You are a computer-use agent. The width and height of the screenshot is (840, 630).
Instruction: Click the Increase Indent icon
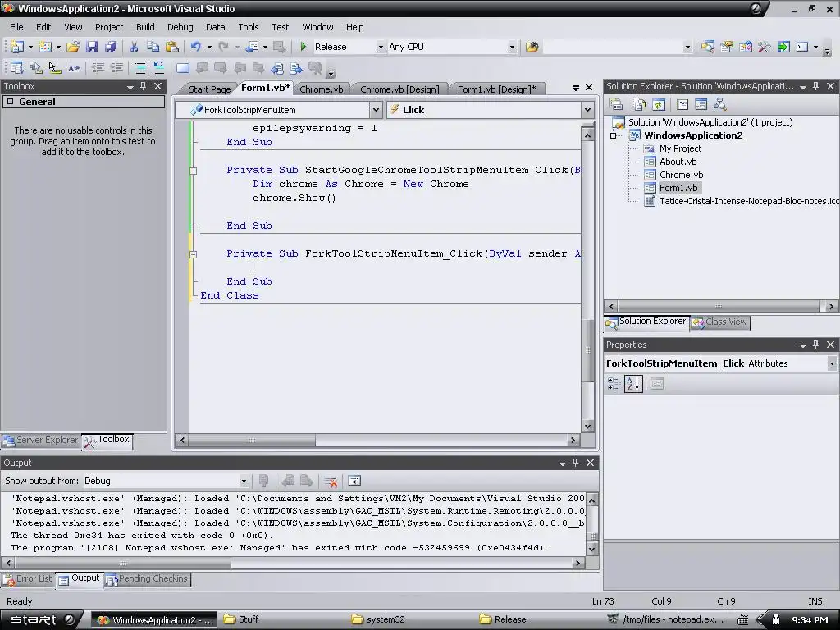(x=116, y=68)
